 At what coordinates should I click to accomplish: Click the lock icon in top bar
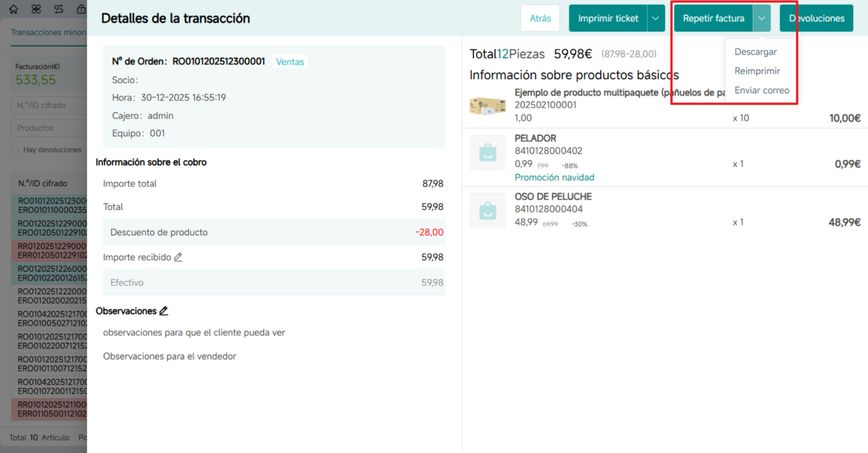click(x=81, y=9)
